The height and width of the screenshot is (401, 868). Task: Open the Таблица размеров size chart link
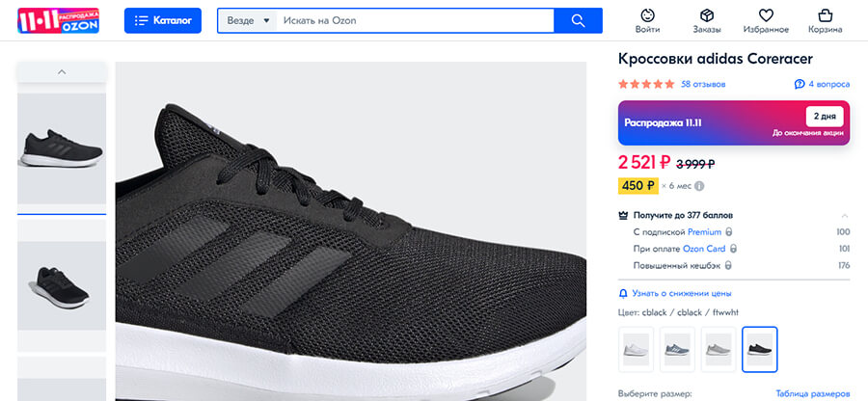813,393
